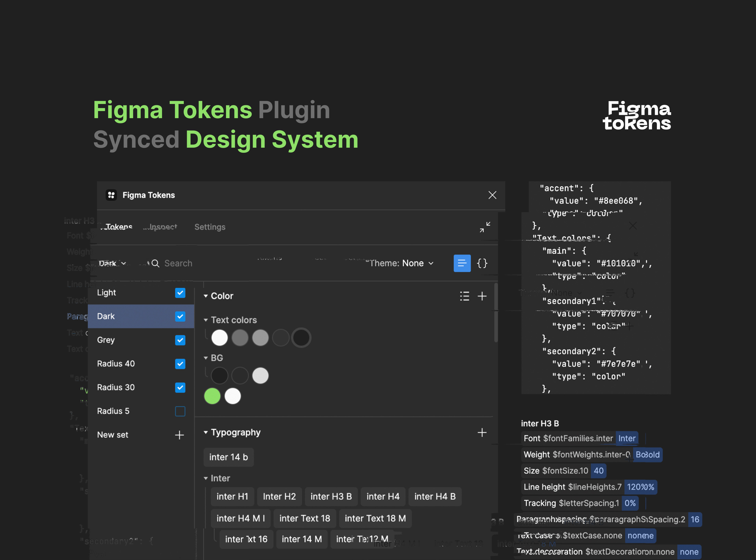Open the Settings tab
Image resolution: width=756 pixels, height=560 pixels.
click(x=210, y=227)
